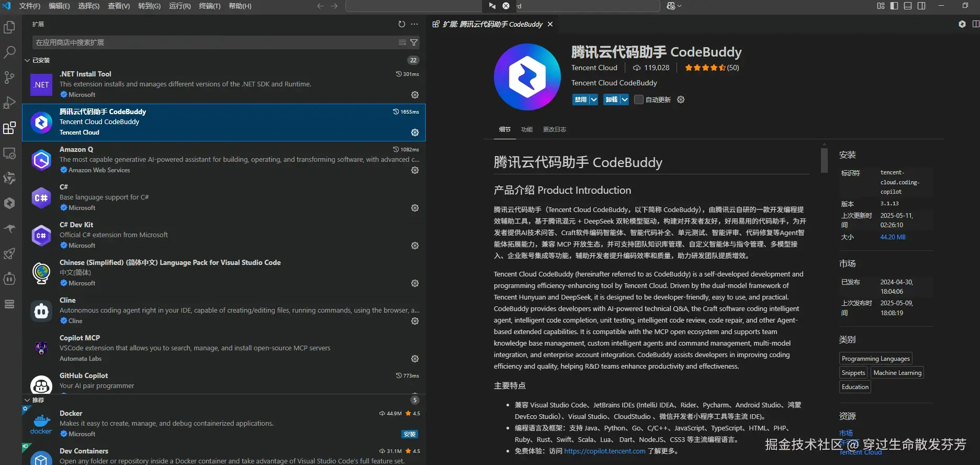Select the GitHub Copilot extension row

click(x=224, y=381)
